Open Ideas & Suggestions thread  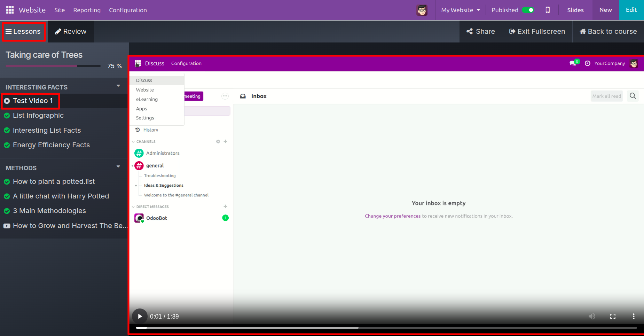164,185
